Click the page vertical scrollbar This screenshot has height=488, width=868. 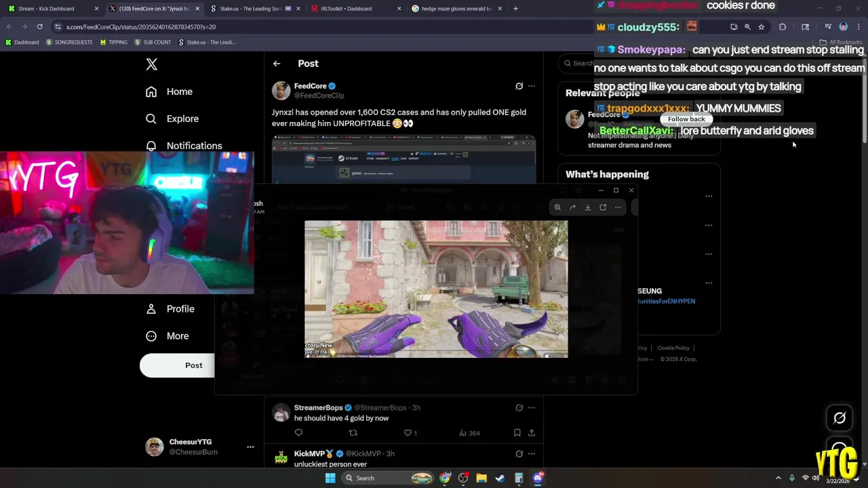tap(864, 102)
